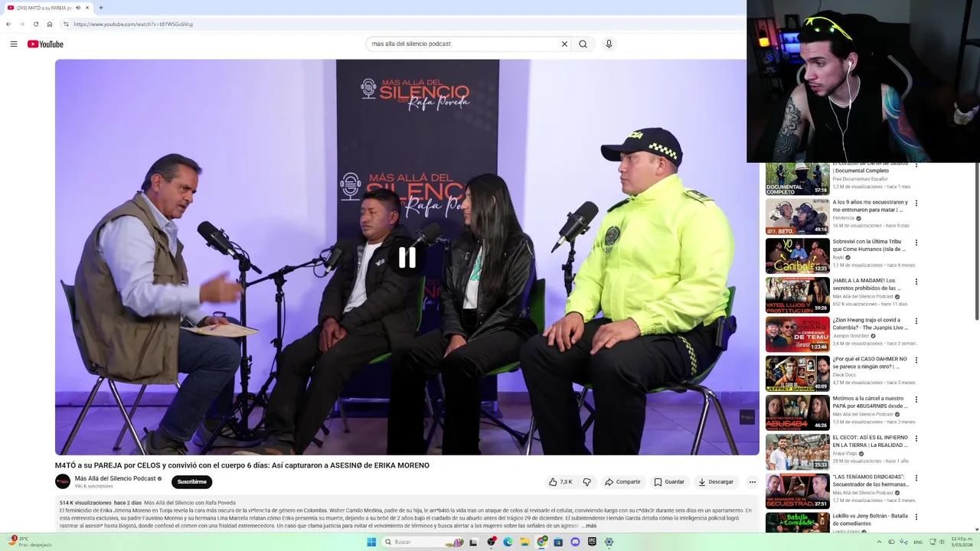Open Epic Games Launcher from the taskbar

click(x=592, y=542)
